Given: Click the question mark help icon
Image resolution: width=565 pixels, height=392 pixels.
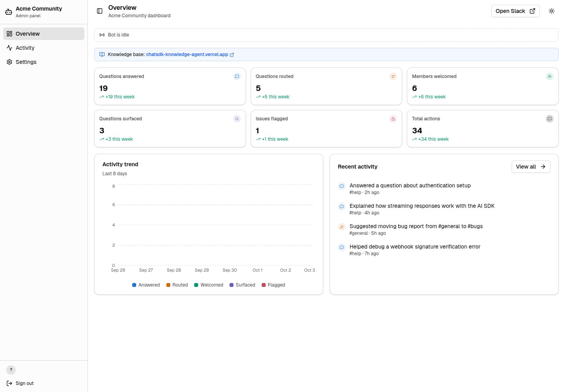Looking at the screenshot, I should click(11, 370).
